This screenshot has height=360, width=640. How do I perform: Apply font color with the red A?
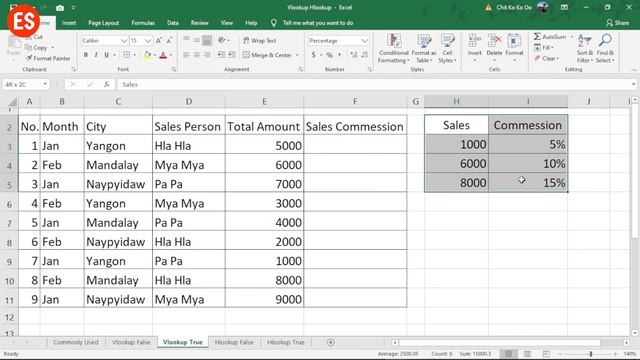point(163,55)
